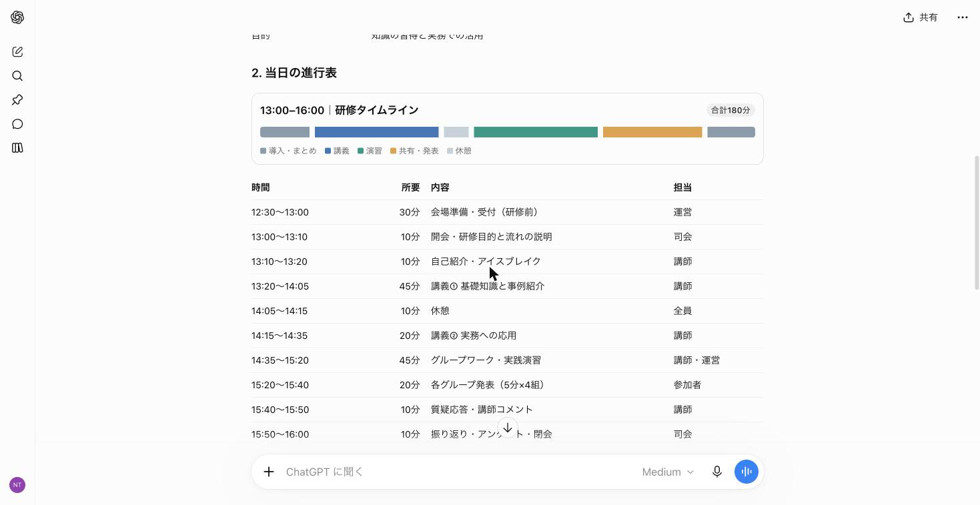Screen dimensions: 980x505
Task: Click '講義② 実務への応用' cell
Action: pyautogui.click(x=474, y=336)
